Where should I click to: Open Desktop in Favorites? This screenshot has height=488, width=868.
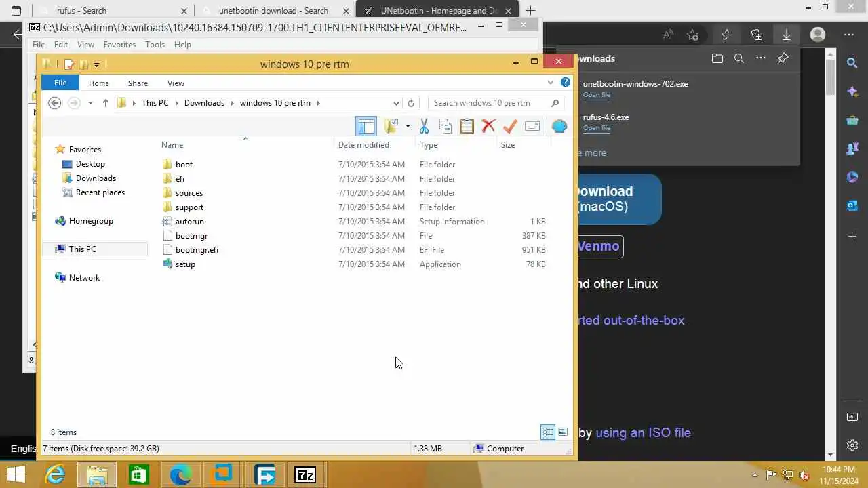tap(90, 164)
